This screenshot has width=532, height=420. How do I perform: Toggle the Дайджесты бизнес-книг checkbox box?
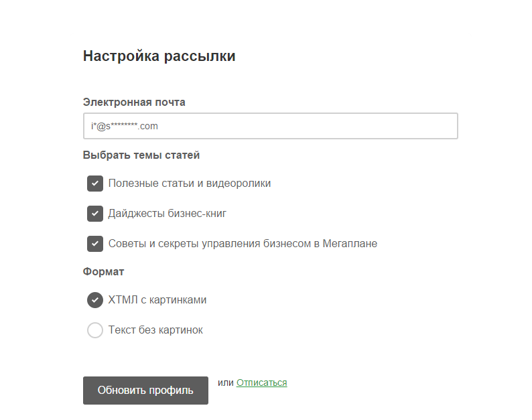coord(95,214)
